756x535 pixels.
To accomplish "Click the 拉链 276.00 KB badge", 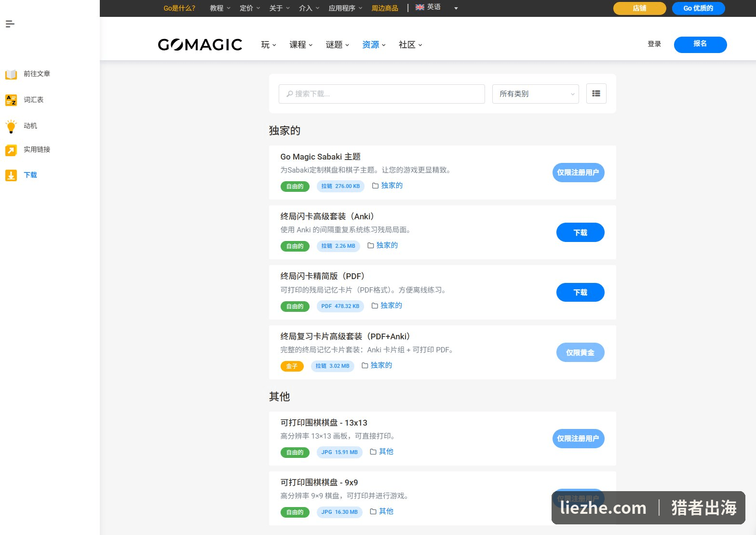I will click(341, 187).
